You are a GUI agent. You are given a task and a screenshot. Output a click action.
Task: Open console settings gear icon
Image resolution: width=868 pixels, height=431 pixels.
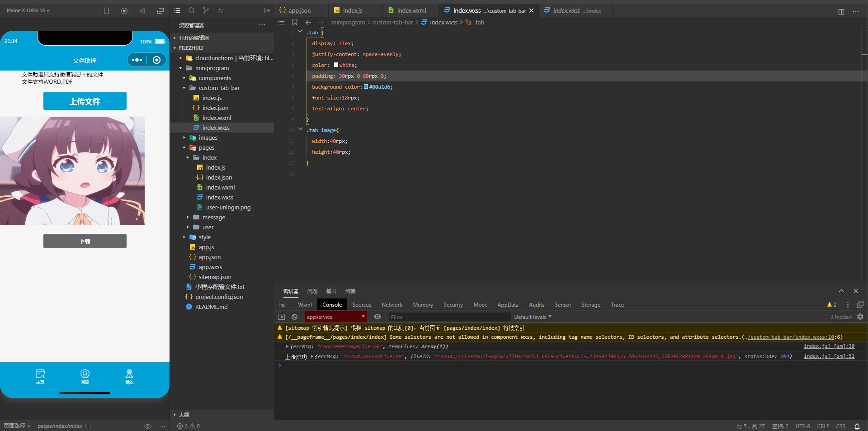860,317
